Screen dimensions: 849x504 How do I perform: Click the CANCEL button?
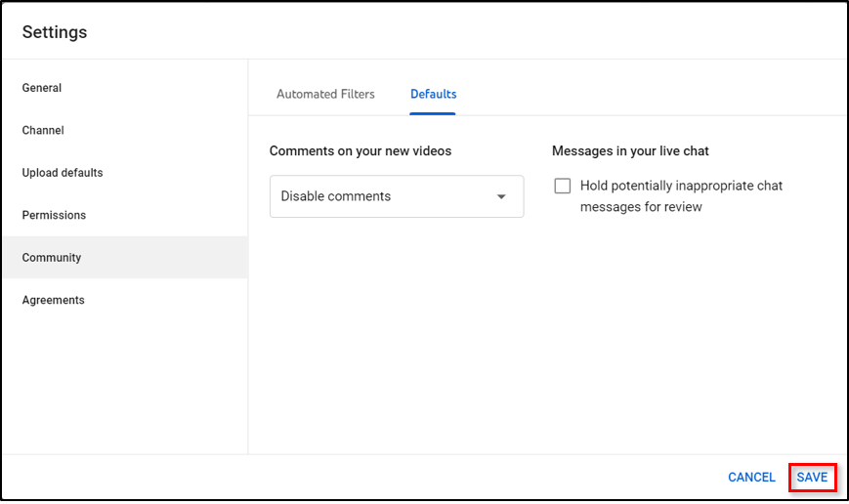751,478
